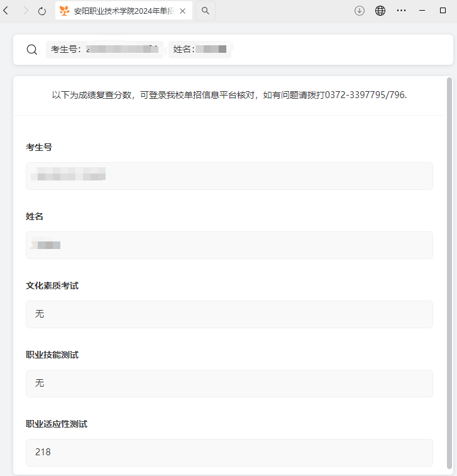Click the 文化素质考试 score field
Viewport: 457px width, 476px height.
(x=229, y=314)
